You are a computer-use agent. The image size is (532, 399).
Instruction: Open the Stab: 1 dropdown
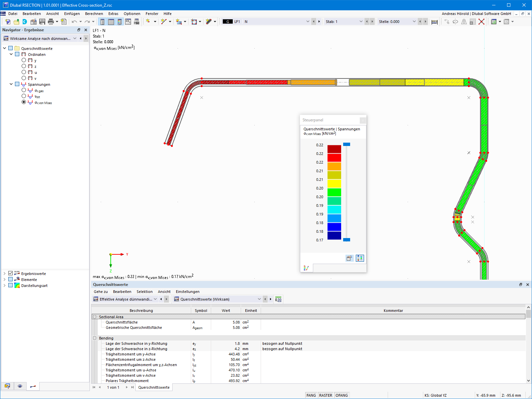click(x=361, y=22)
